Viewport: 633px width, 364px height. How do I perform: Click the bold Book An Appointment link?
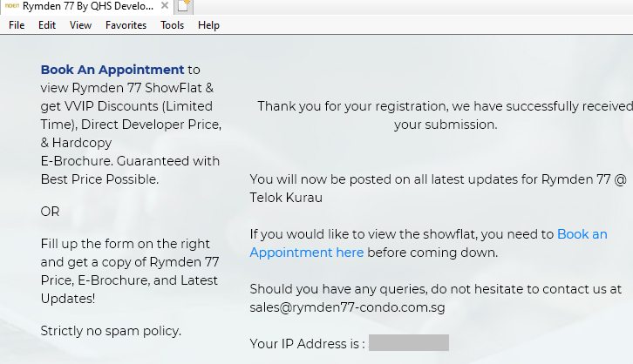coord(112,70)
